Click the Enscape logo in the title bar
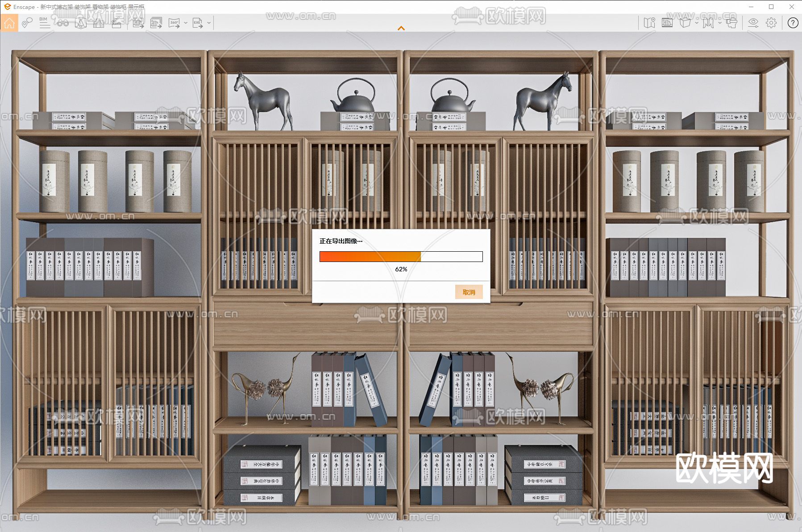This screenshot has width=802, height=532. tap(7, 7)
